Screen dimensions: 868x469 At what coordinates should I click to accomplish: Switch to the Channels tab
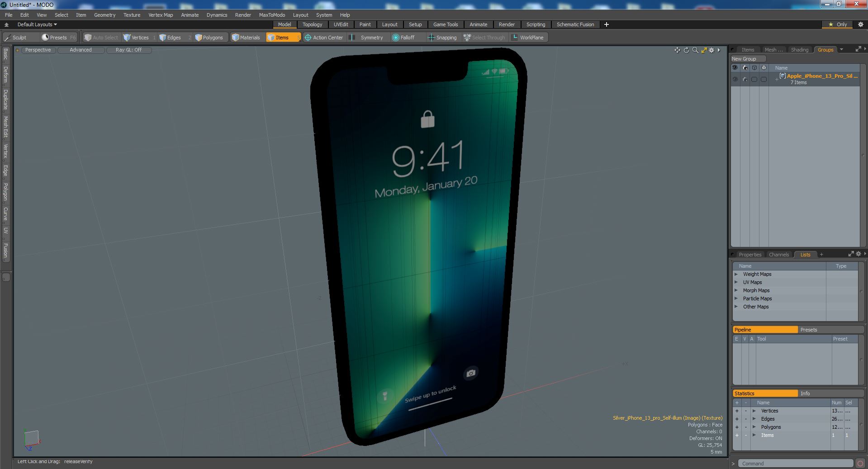point(778,255)
